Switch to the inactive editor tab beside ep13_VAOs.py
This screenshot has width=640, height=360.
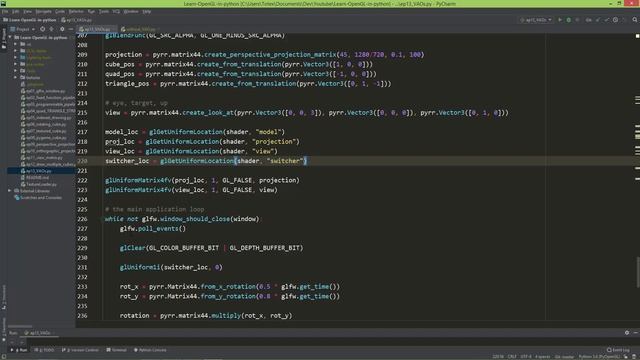[140, 29]
